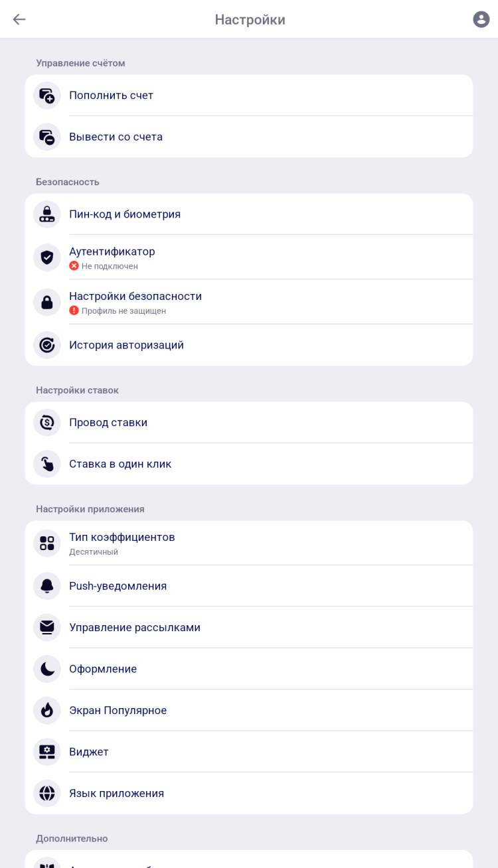The width and height of the screenshot is (498, 868).
Task: Tap the withdraw coins-minus icon
Action: tap(47, 137)
